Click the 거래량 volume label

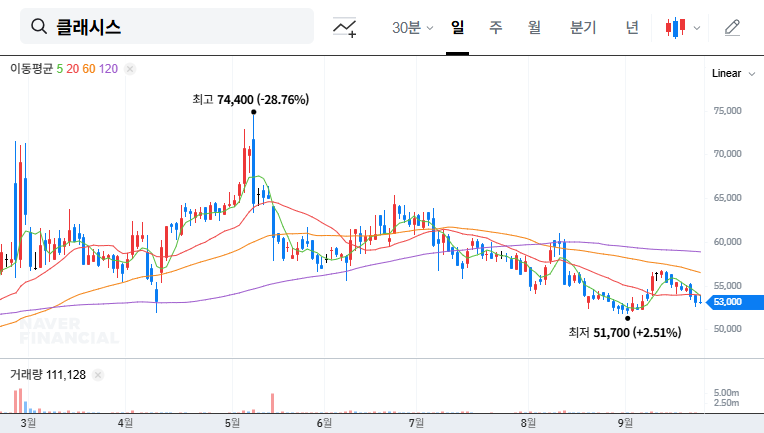click(27, 374)
